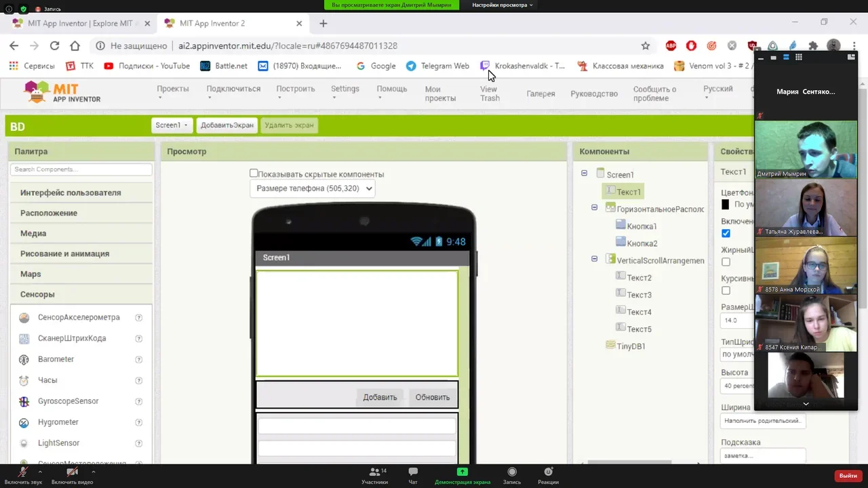Uncheck the Включен enabled checkbox
The image size is (868, 488).
pyautogui.click(x=726, y=233)
